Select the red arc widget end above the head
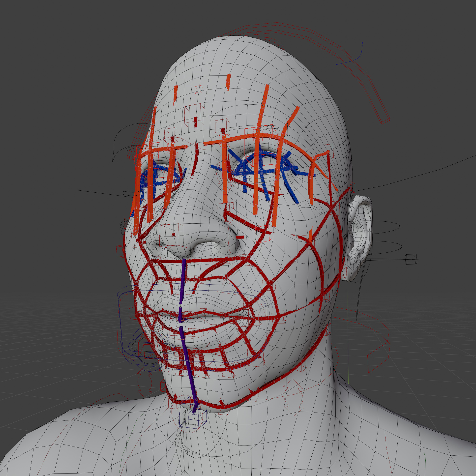The width and height of the screenshot is (476, 476). point(385,121)
